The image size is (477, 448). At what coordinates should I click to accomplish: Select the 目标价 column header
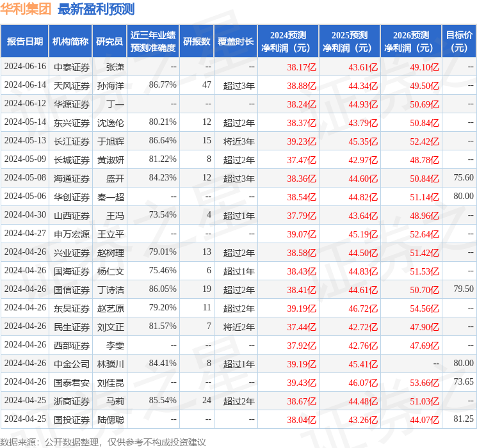458,42
